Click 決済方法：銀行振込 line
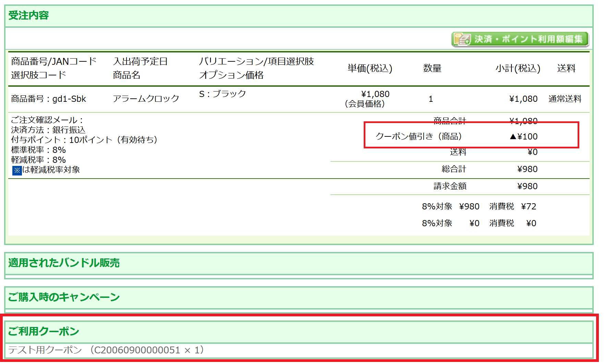 point(48,130)
